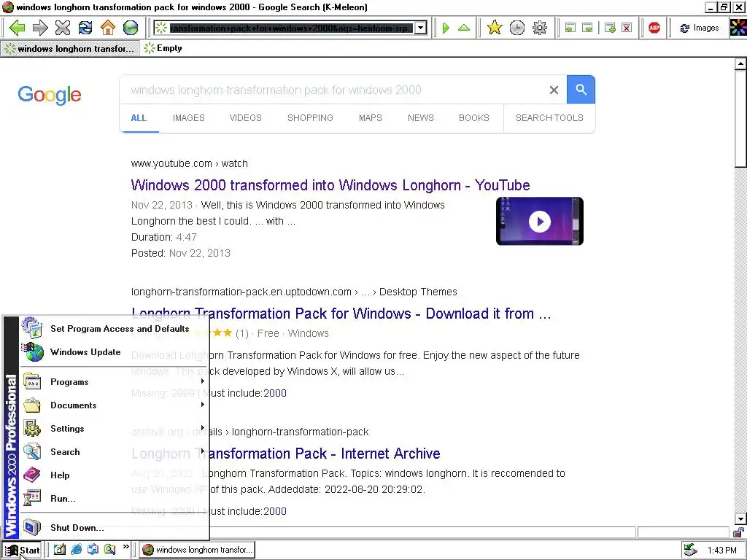The width and height of the screenshot is (747, 560).
Task: Switch to previous tab icon
Action: [x=570, y=28]
